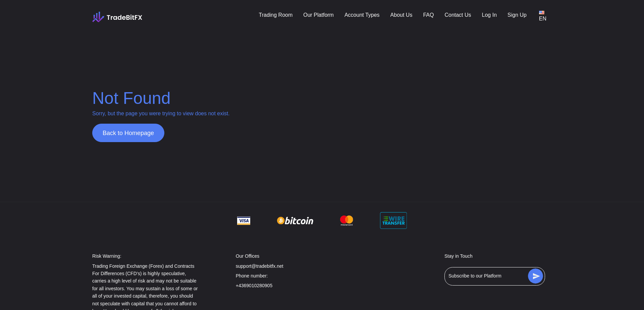Click the support@tradebitfx.net email address
644x310 pixels.
(259, 266)
